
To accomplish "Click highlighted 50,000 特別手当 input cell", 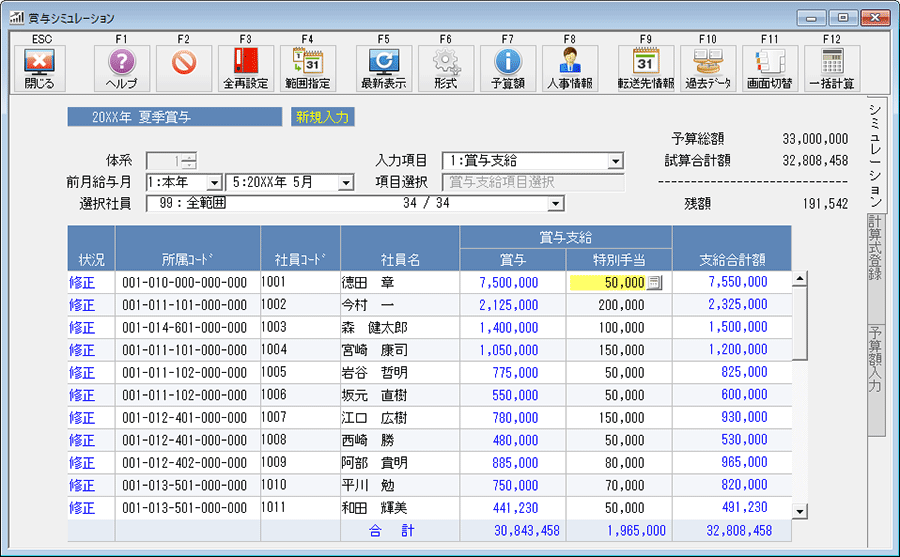I will (x=608, y=283).
